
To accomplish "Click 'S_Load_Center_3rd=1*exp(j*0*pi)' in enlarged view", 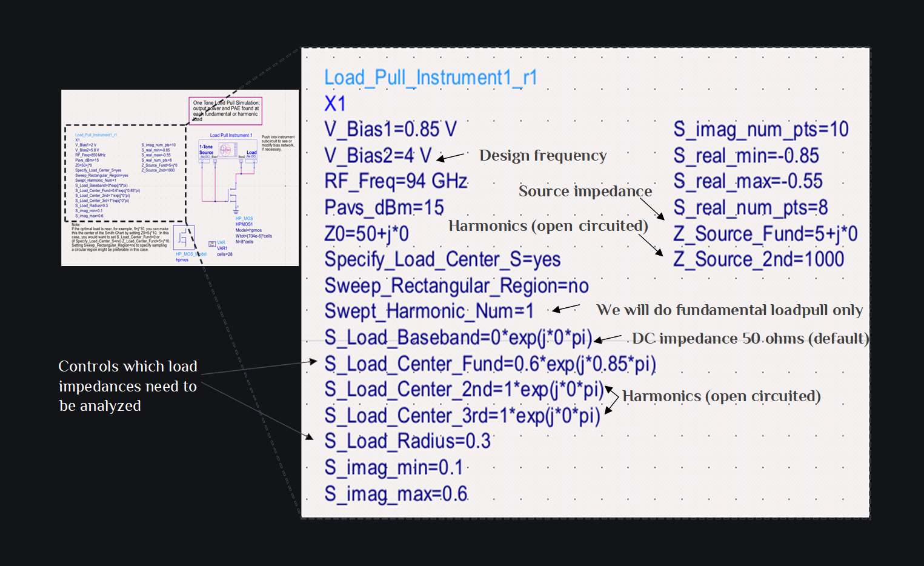I will pyautogui.click(x=462, y=416).
